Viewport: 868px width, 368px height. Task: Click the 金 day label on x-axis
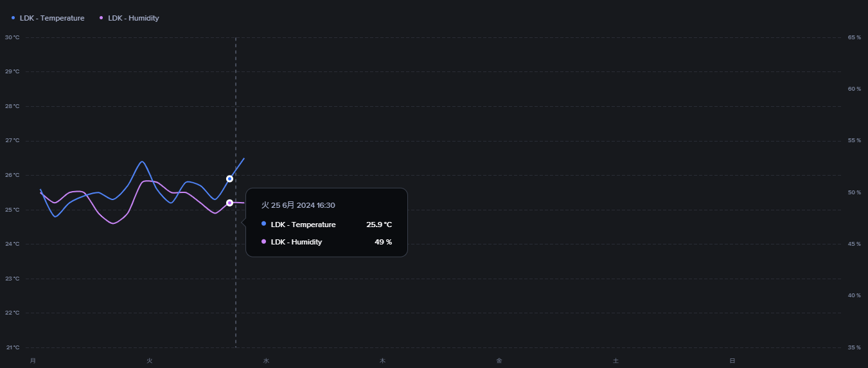pos(499,361)
